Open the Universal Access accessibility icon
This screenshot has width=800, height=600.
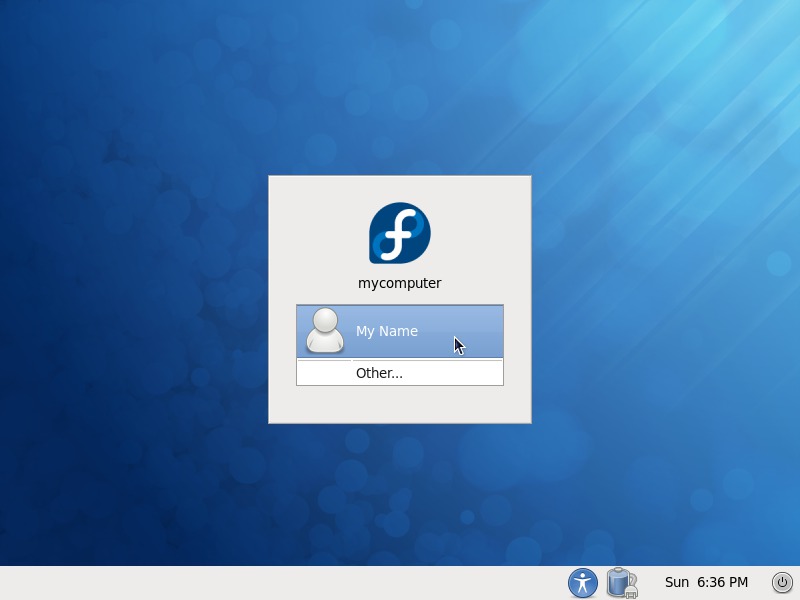click(x=582, y=582)
